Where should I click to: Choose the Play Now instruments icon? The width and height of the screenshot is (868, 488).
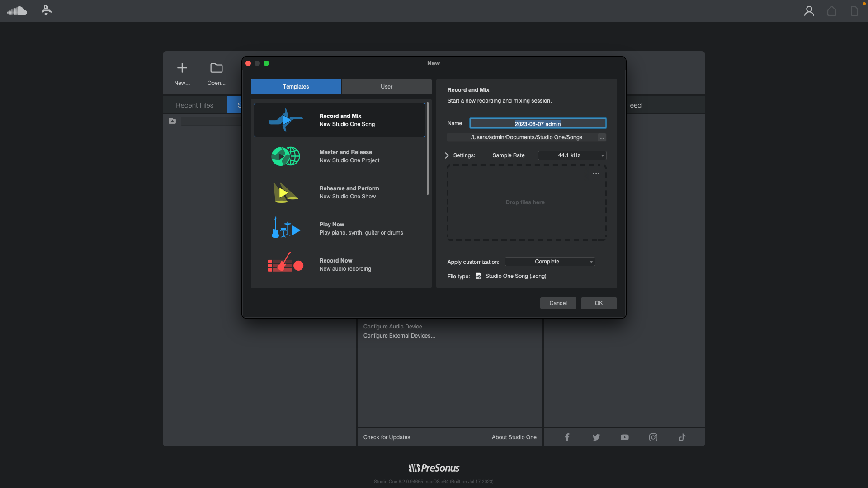[285, 229]
